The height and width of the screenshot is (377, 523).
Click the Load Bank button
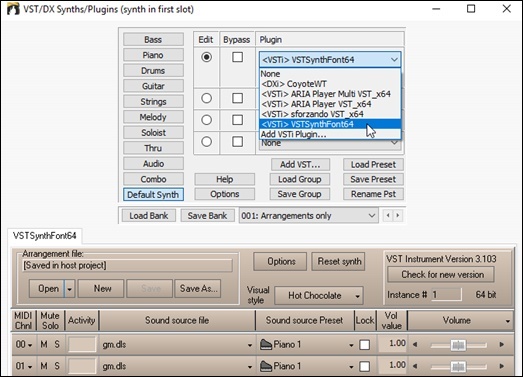148,216
